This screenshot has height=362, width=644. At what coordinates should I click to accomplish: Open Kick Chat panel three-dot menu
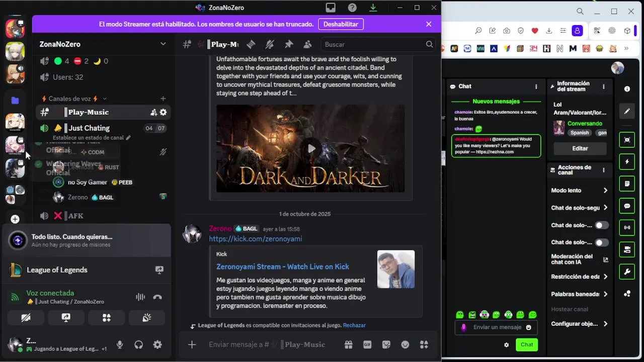[x=536, y=86]
